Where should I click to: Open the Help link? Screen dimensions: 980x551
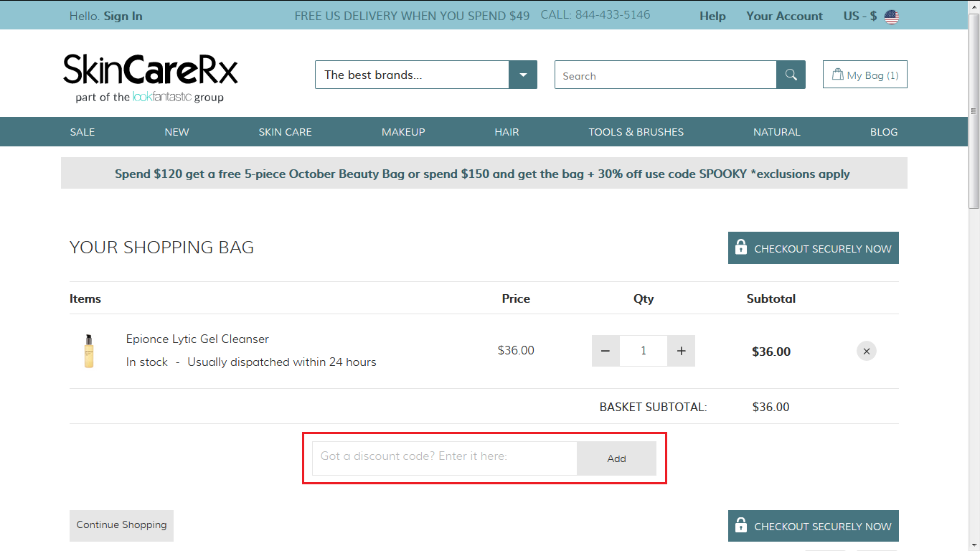pyautogui.click(x=712, y=17)
